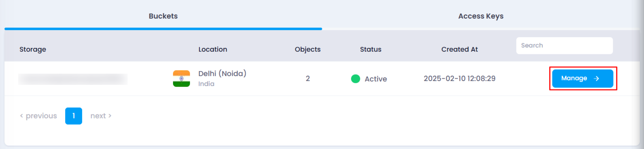This screenshot has height=149, width=644.
Task: Click the arrow icon on Manage button
Action: 596,78
